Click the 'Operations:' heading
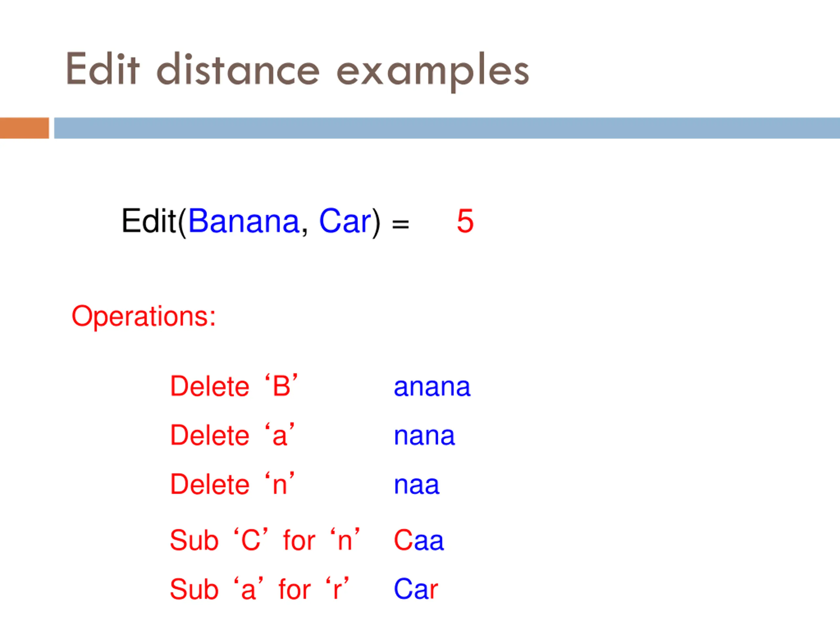 coord(143,316)
